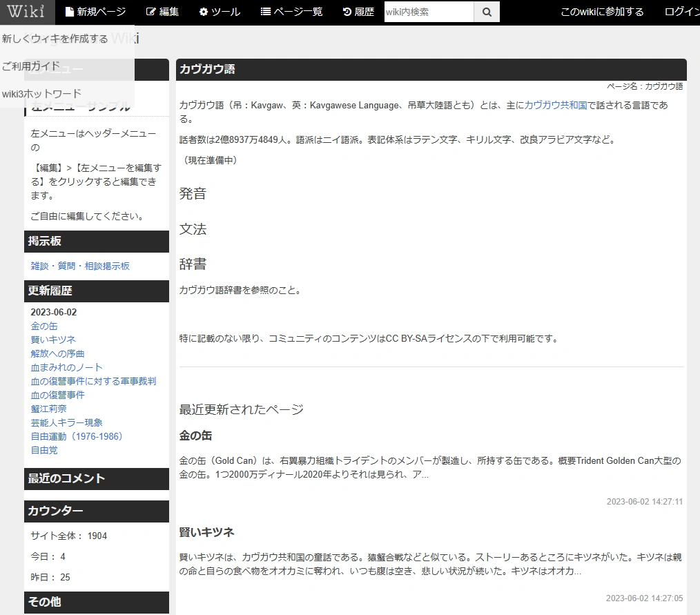
Task: Select the 自由運動（1976-1986） link
Action: coord(77,436)
